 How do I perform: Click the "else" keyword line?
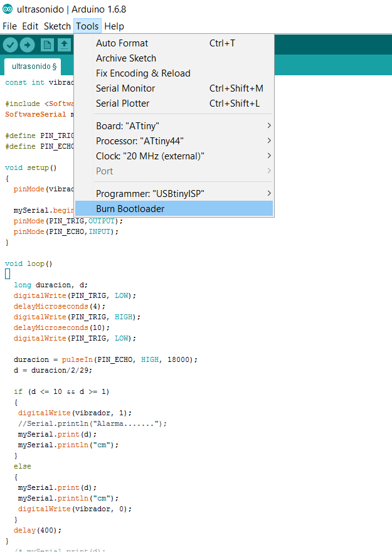click(x=23, y=467)
